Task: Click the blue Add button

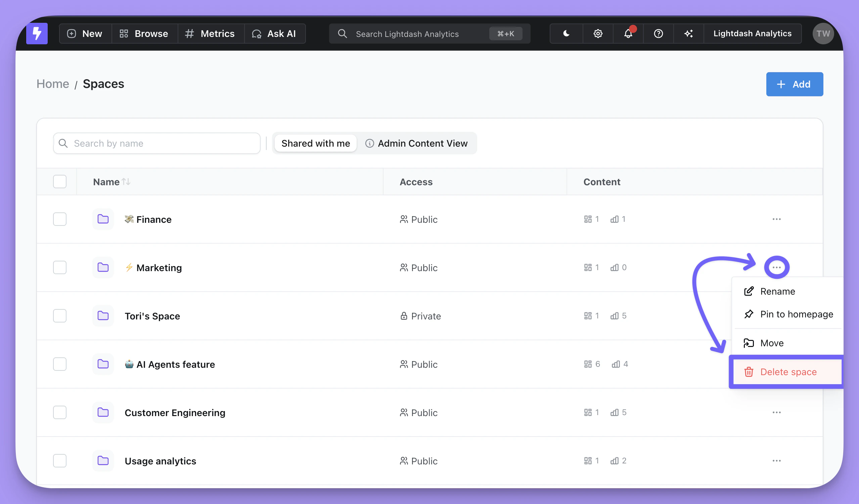Action: click(794, 84)
